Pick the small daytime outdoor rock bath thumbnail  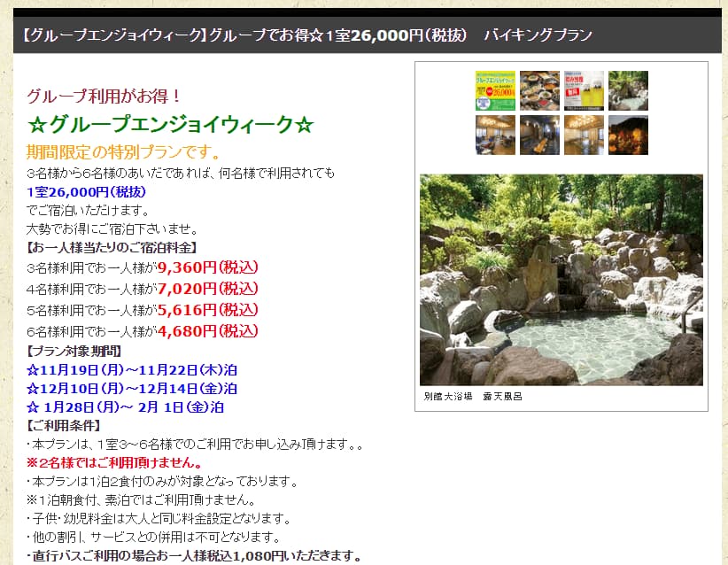pos(628,90)
